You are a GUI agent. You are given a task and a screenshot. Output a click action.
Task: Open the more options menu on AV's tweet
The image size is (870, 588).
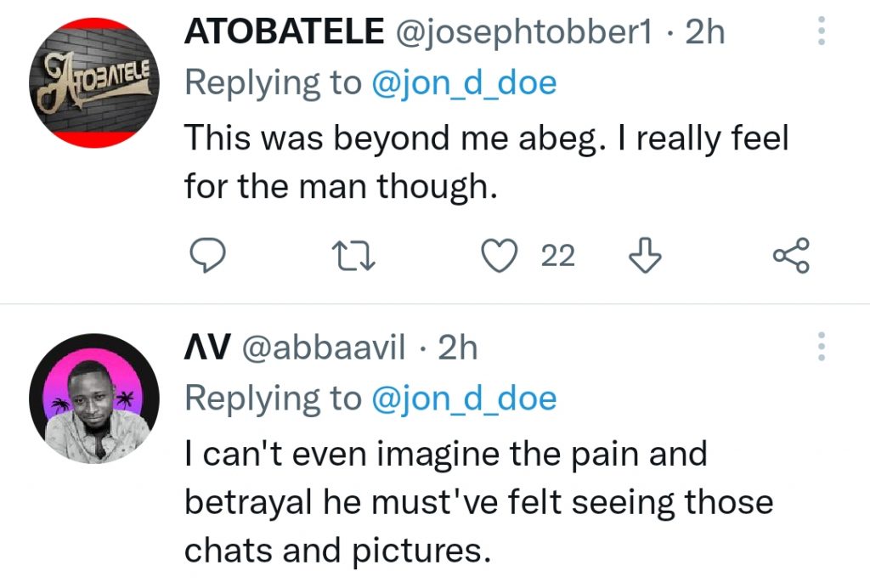coord(822,347)
